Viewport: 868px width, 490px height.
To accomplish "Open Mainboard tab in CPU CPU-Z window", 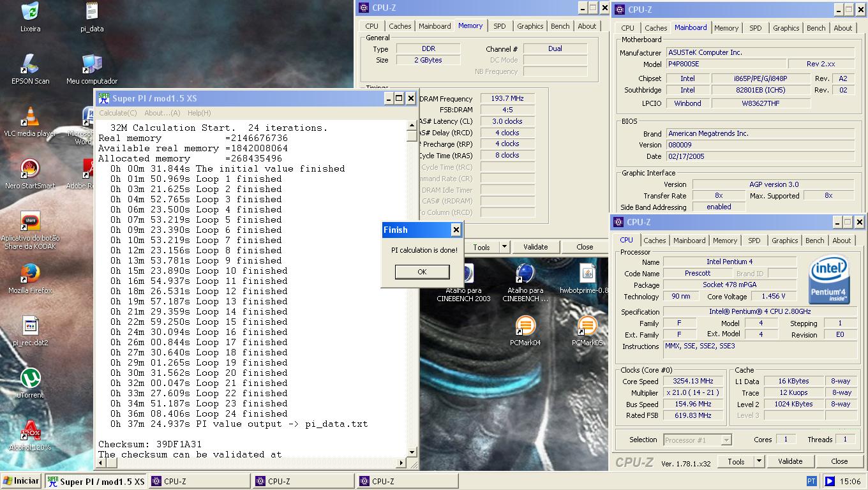I will click(x=689, y=241).
